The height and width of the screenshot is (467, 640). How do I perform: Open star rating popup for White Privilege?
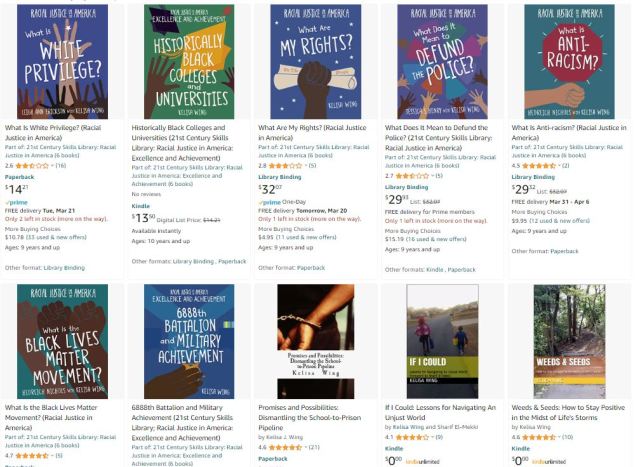point(32,166)
